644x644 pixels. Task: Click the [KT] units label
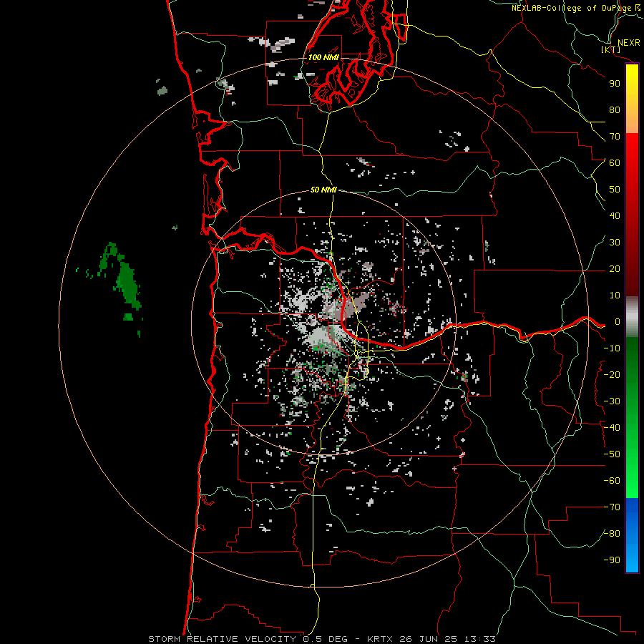pyautogui.click(x=611, y=50)
